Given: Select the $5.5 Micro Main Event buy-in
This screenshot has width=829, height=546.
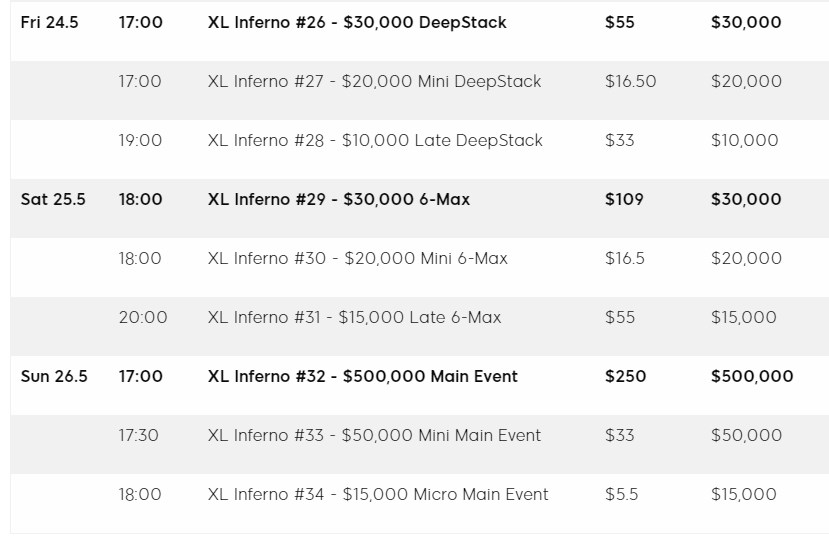Looking at the screenshot, I should [x=622, y=494].
